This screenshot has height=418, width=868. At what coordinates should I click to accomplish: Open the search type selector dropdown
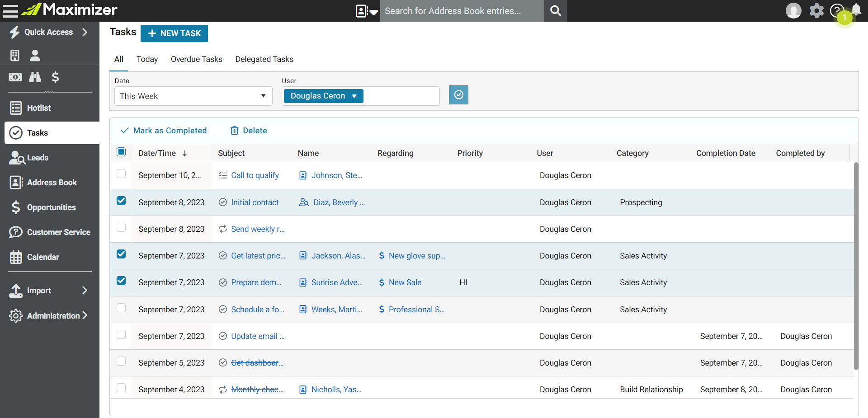click(x=367, y=11)
